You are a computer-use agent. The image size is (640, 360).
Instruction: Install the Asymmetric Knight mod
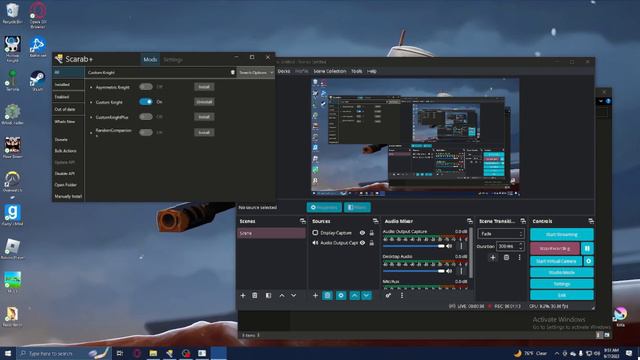204,87
